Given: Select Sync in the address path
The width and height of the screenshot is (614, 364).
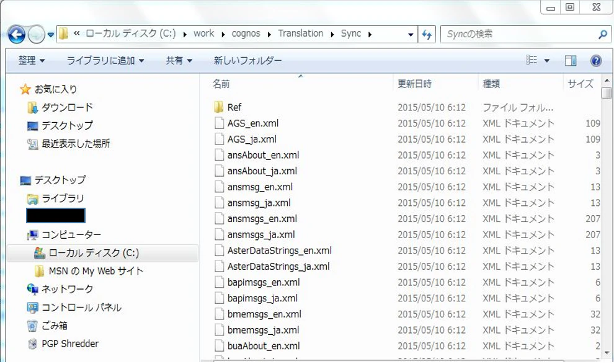Looking at the screenshot, I should [351, 33].
